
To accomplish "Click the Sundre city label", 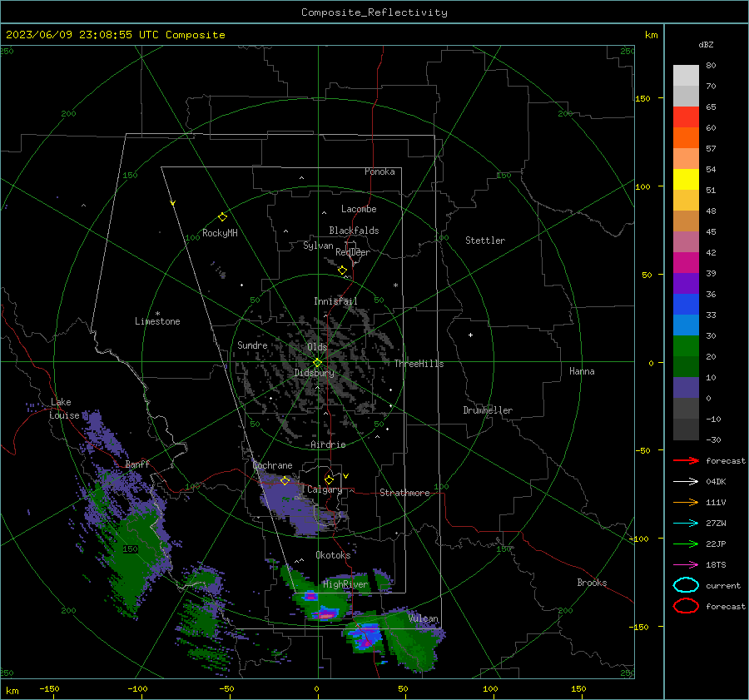I will pyautogui.click(x=252, y=345).
